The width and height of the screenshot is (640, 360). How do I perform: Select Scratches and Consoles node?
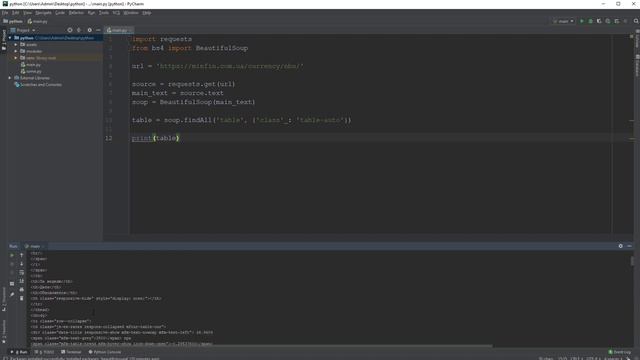pos(38,84)
